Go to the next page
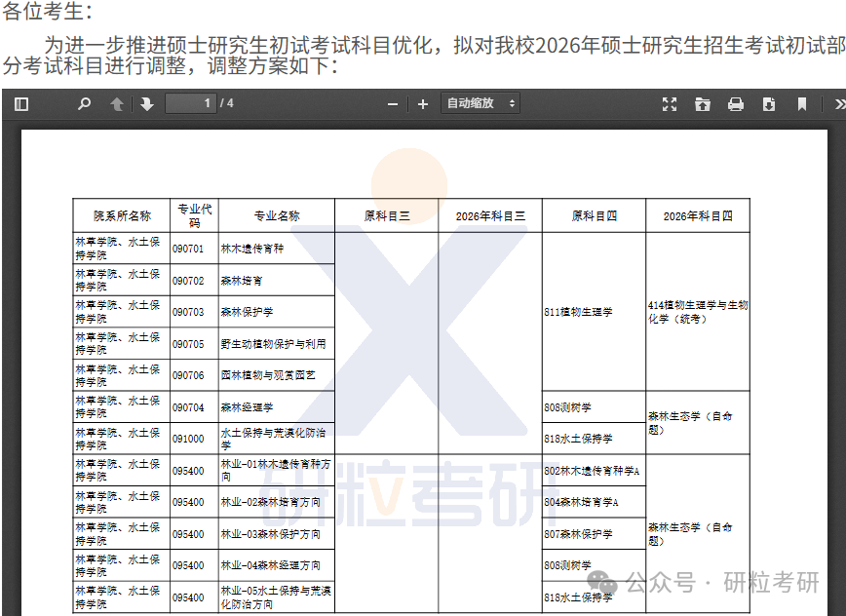 (x=147, y=103)
